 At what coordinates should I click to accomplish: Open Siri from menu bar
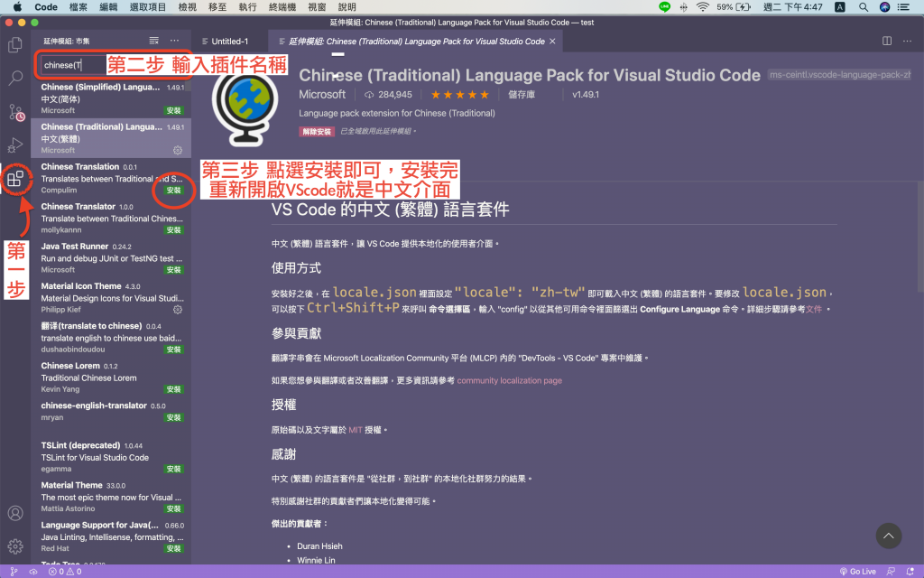[884, 7]
